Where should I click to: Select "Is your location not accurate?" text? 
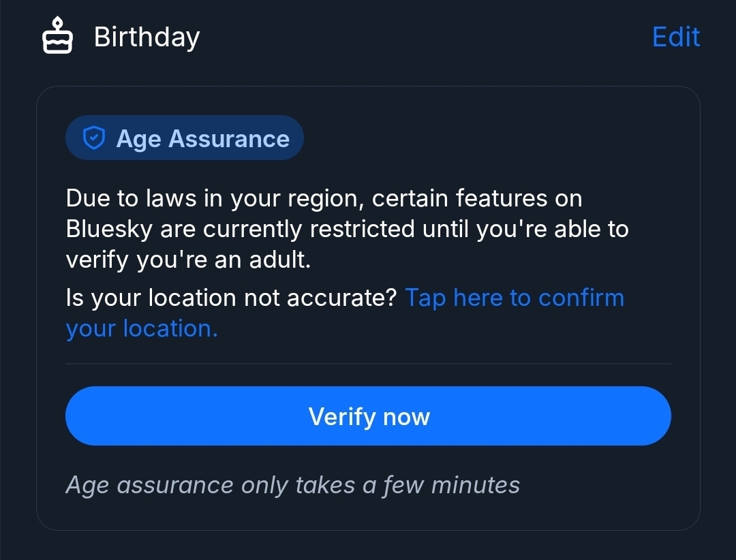click(231, 298)
